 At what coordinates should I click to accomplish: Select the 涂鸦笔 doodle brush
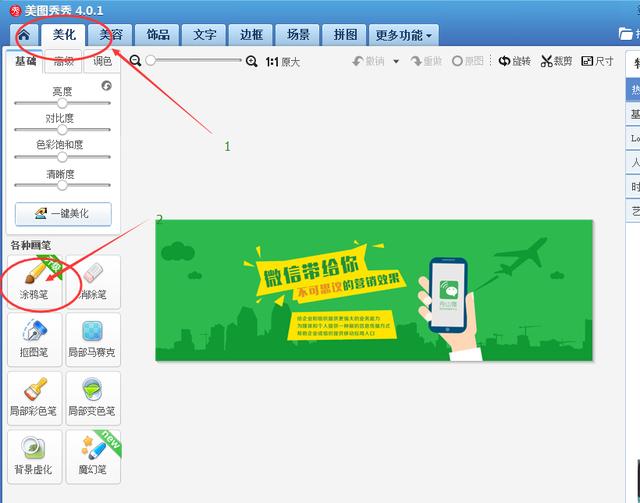tap(34, 282)
